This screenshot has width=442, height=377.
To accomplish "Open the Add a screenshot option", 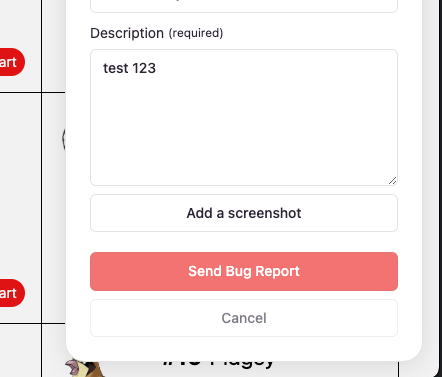I will [x=244, y=213].
